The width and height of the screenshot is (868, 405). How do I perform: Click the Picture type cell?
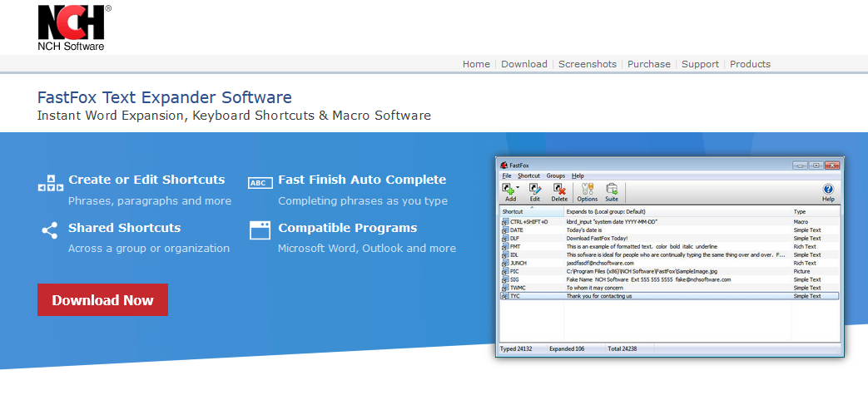801,271
